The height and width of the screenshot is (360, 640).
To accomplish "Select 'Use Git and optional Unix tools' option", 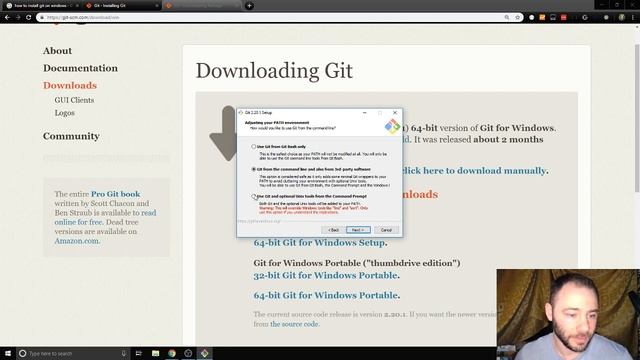I will [x=253, y=196].
